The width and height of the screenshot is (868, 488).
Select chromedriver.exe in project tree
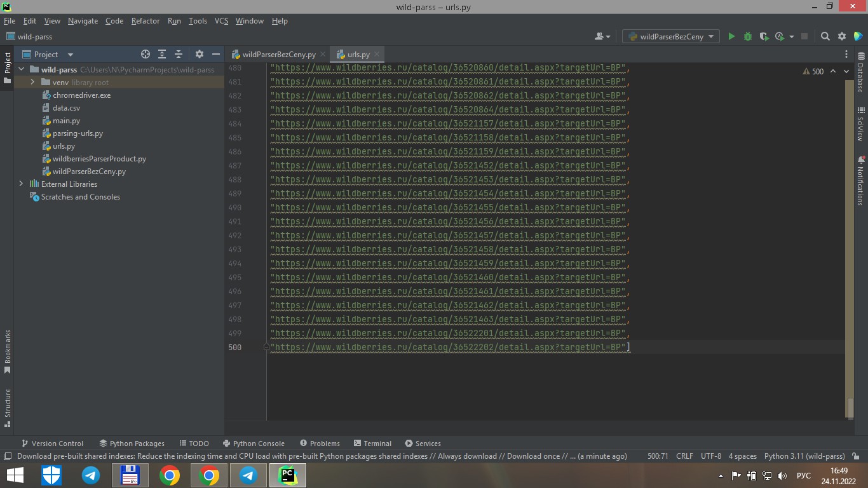click(x=81, y=95)
